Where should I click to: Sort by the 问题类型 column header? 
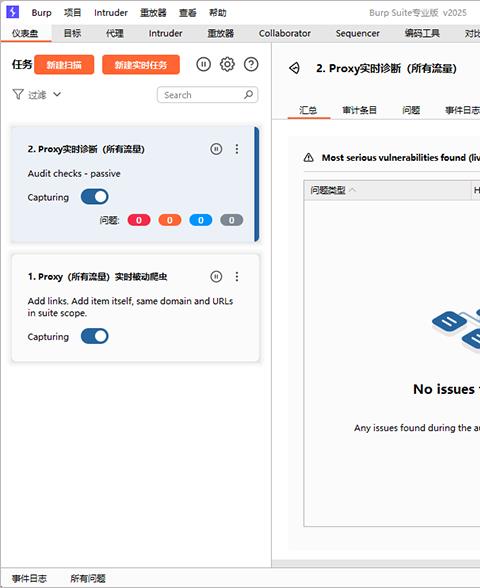[387, 190]
